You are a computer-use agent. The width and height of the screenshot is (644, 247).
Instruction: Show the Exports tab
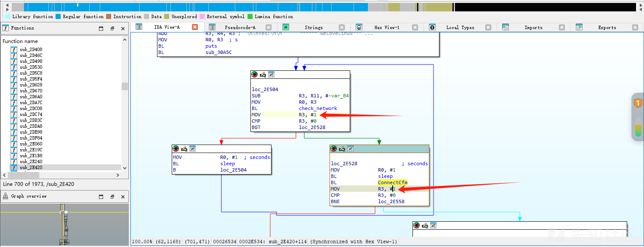[x=607, y=27]
